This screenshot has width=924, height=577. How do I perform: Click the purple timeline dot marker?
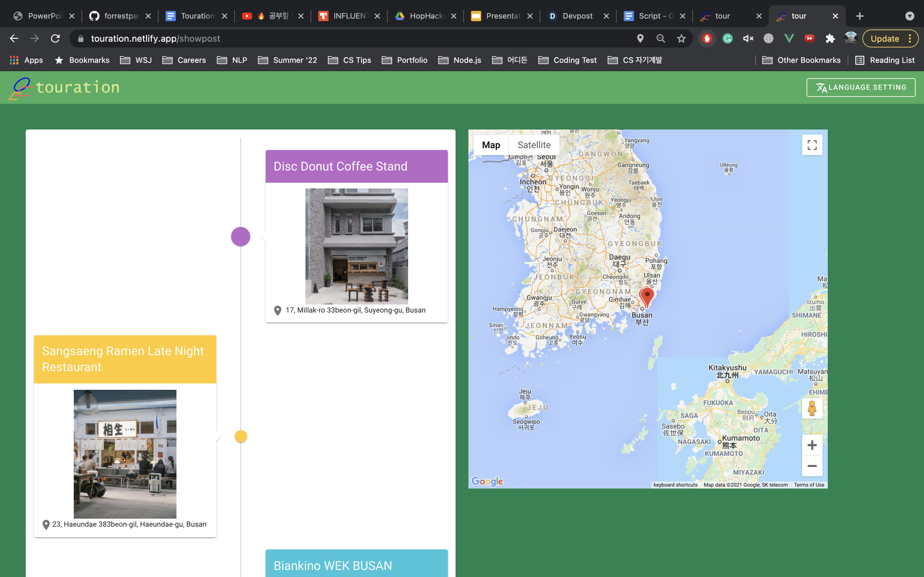coord(241,237)
